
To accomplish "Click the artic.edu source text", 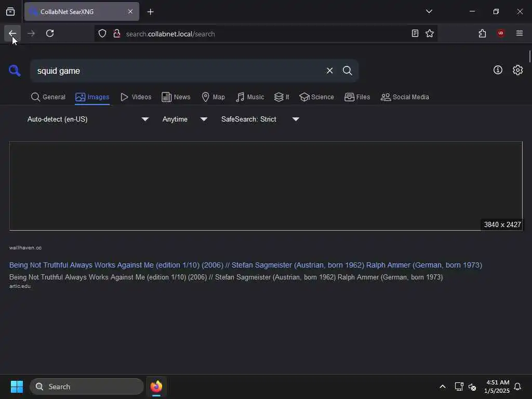I will pyautogui.click(x=20, y=286).
